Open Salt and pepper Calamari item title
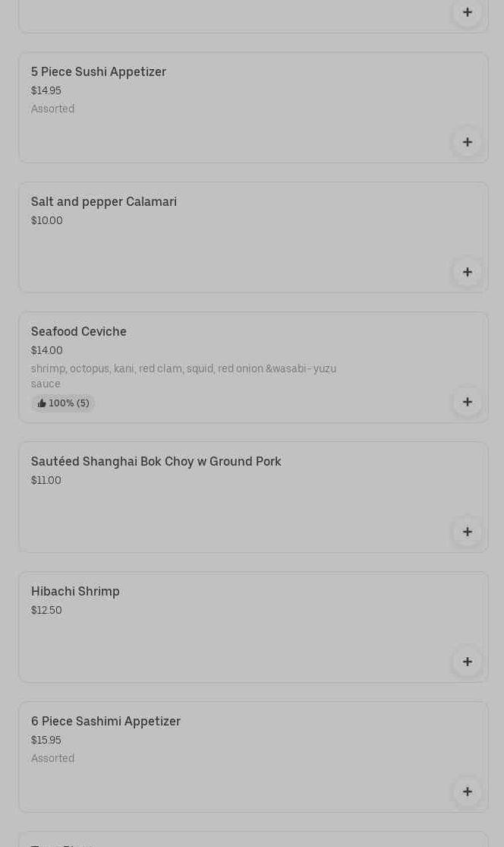 104,202
